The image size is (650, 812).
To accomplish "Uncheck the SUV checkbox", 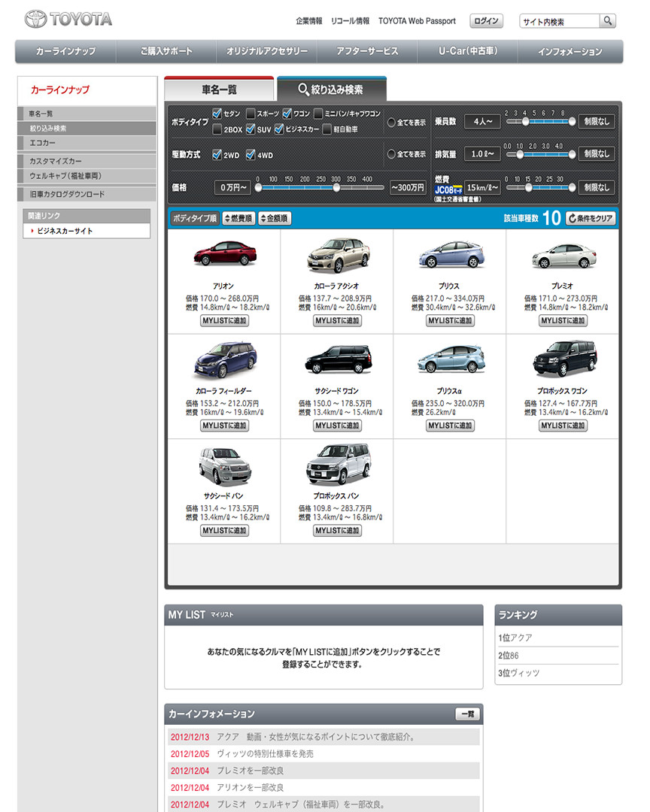I will [x=251, y=129].
